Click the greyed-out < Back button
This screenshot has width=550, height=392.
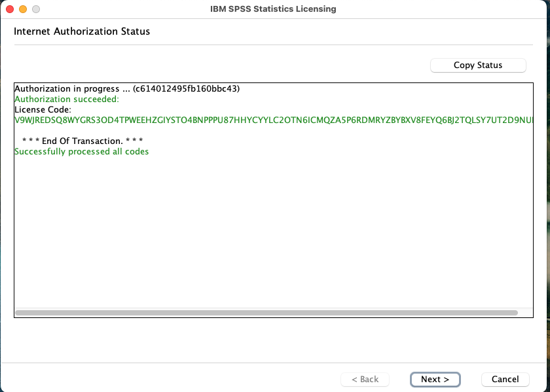[x=365, y=379]
